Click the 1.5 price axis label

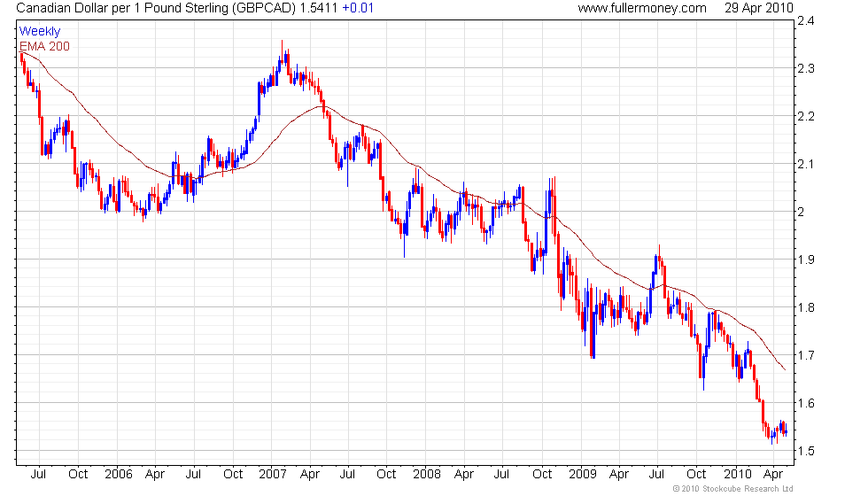click(805, 451)
